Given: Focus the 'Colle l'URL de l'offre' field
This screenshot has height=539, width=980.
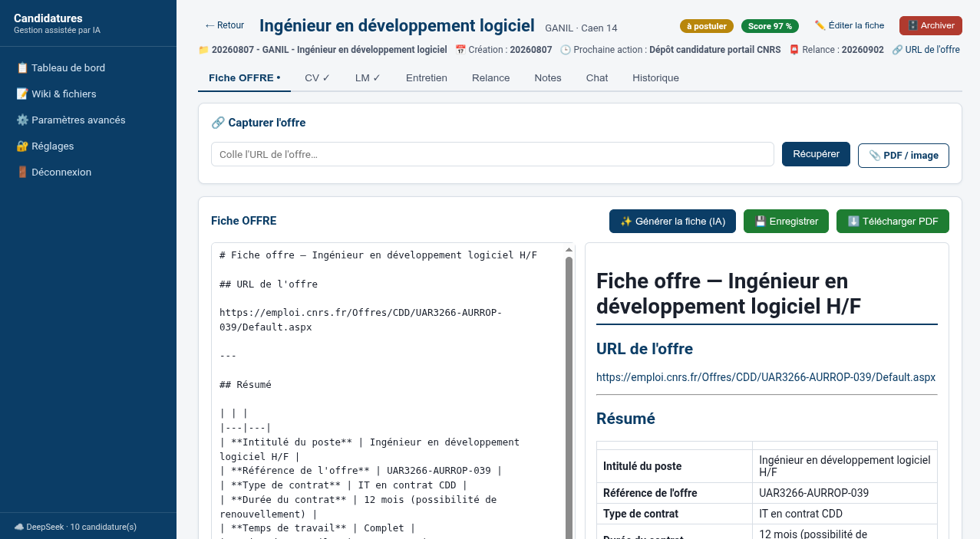Looking at the screenshot, I should (x=493, y=154).
